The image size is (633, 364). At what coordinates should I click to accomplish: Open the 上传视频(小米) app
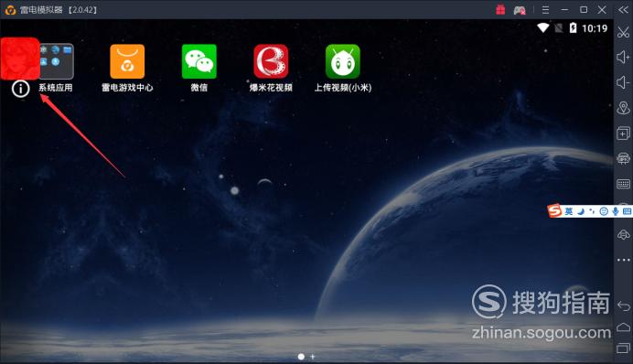pos(343,61)
